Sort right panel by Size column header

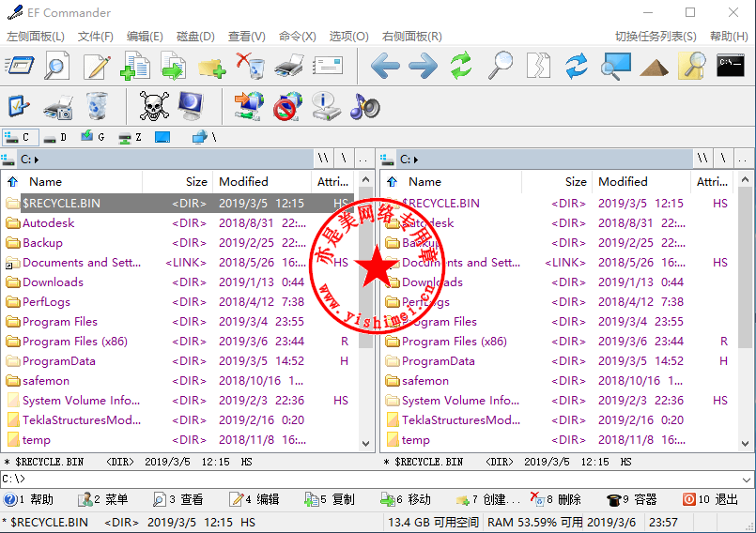click(557, 182)
